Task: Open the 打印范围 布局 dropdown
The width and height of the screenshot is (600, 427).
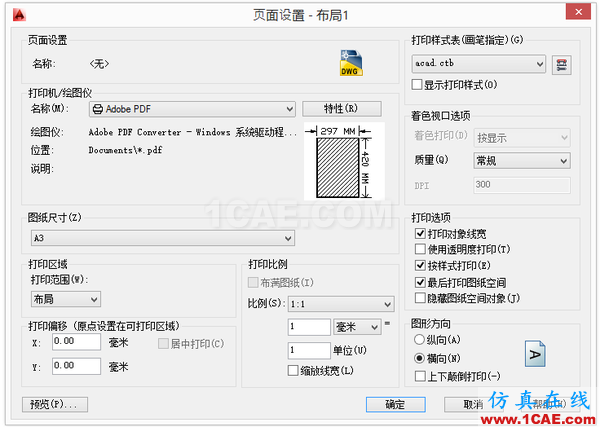Action: tap(66, 299)
